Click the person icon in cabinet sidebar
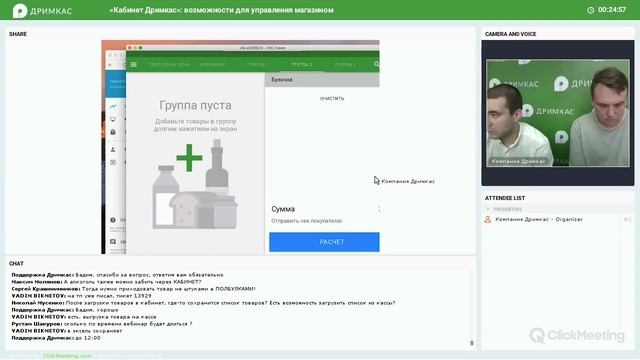Viewport: 640px width, 360px height. [x=113, y=149]
